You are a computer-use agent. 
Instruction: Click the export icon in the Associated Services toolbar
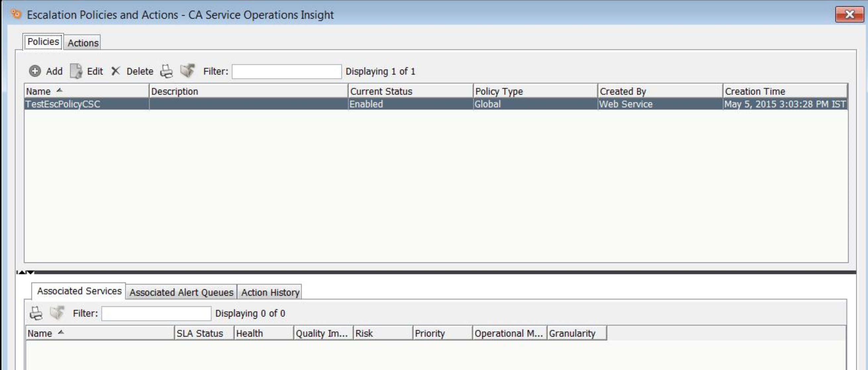pyautogui.click(x=57, y=312)
